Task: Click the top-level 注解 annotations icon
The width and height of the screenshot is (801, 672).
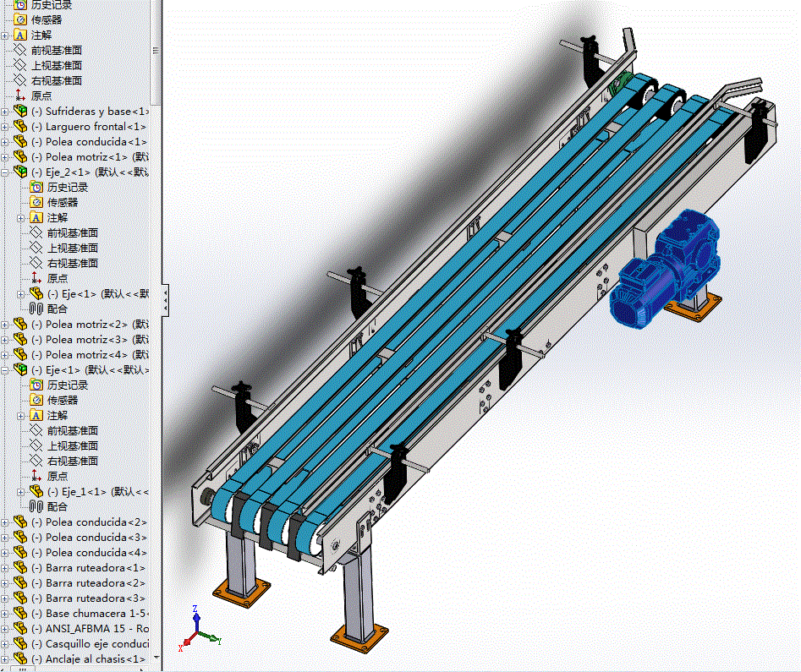Action: coord(20,35)
